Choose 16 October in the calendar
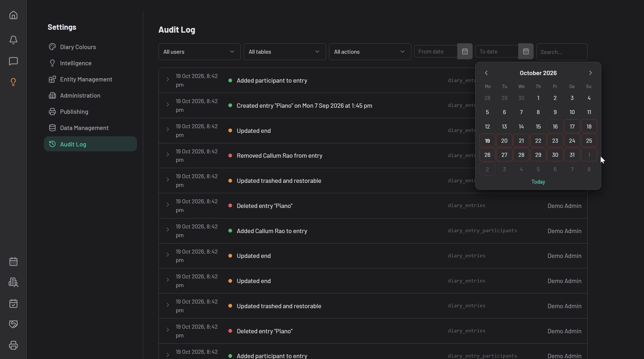This screenshot has height=359, width=644. [555, 127]
